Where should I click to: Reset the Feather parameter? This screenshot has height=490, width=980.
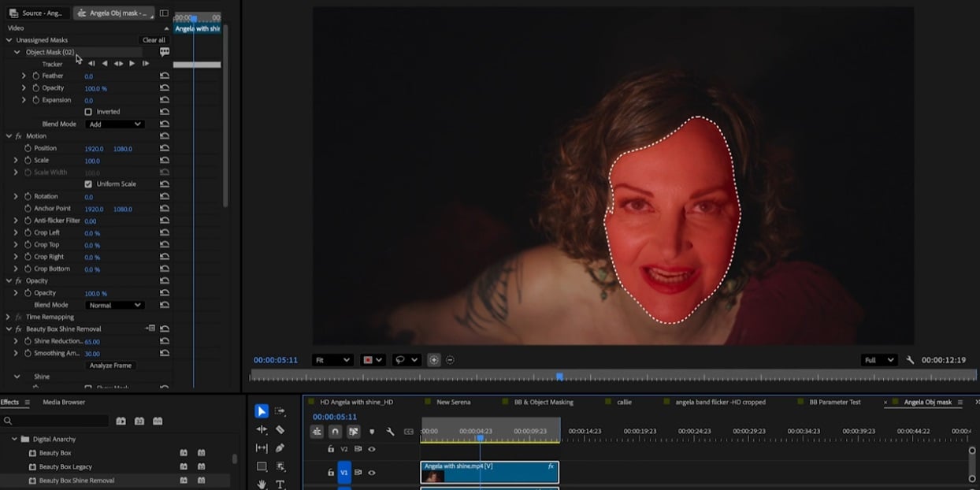pyautogui.click(x=164, y=76)
